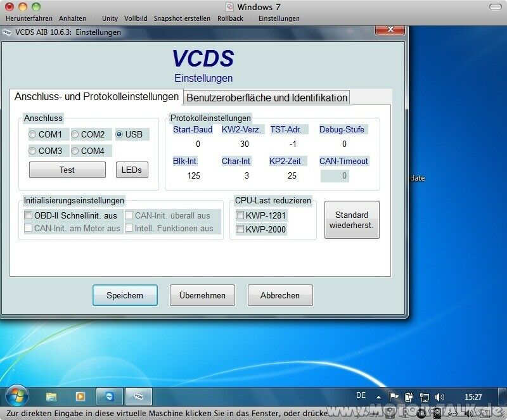Click power/device tray icon
This screenshot has width=507, height=420.
click(x=409, y=397)
